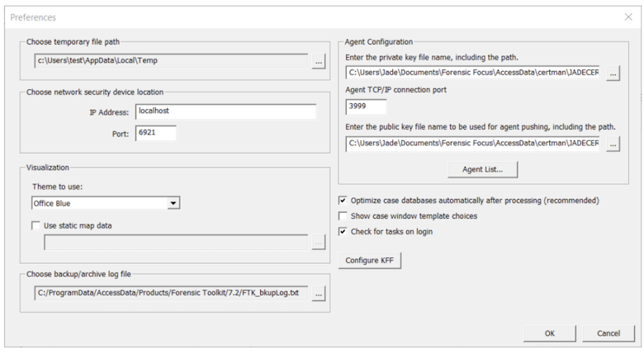644x354 pixels.
Task: Browse for the backup/archive log file
Action: pyautogui.click(x=319, y=294)
